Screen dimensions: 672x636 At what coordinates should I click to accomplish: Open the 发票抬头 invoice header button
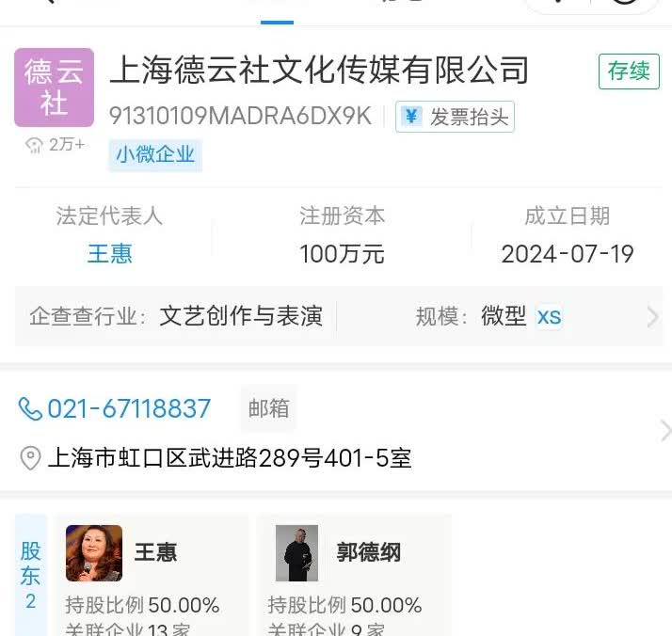[455, 117]
